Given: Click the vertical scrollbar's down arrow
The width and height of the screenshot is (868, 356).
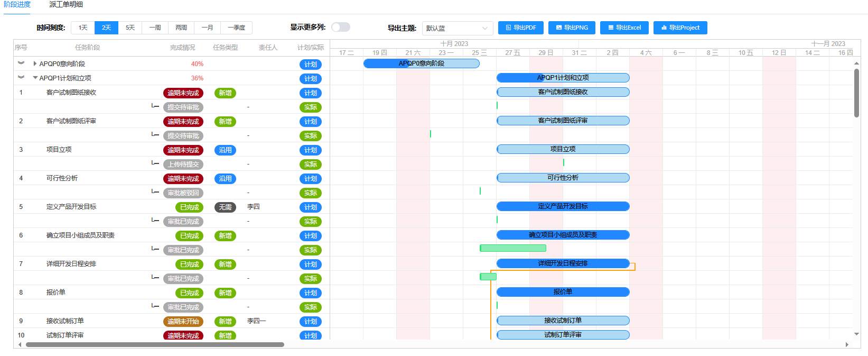Looking at the screenshot, I should click(856, 334).
